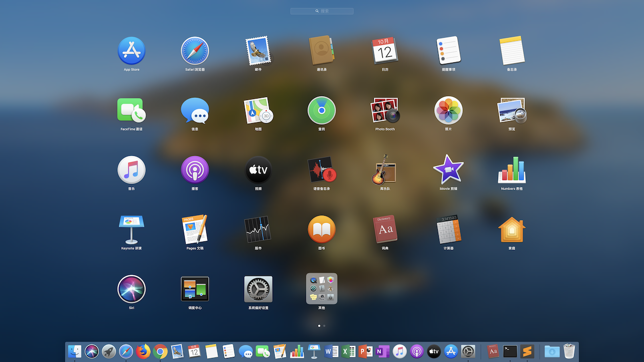Open Apple TV icon in the Dock

(434, 351)
